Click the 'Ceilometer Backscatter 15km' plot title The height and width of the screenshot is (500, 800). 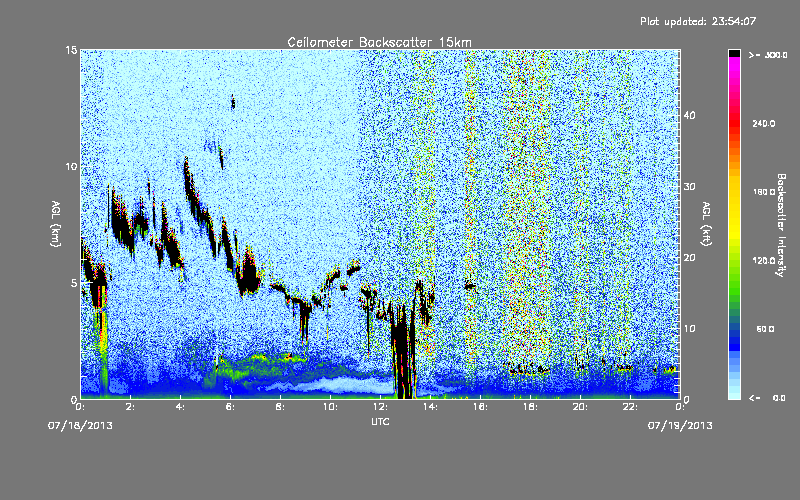(x=379, y=42)
